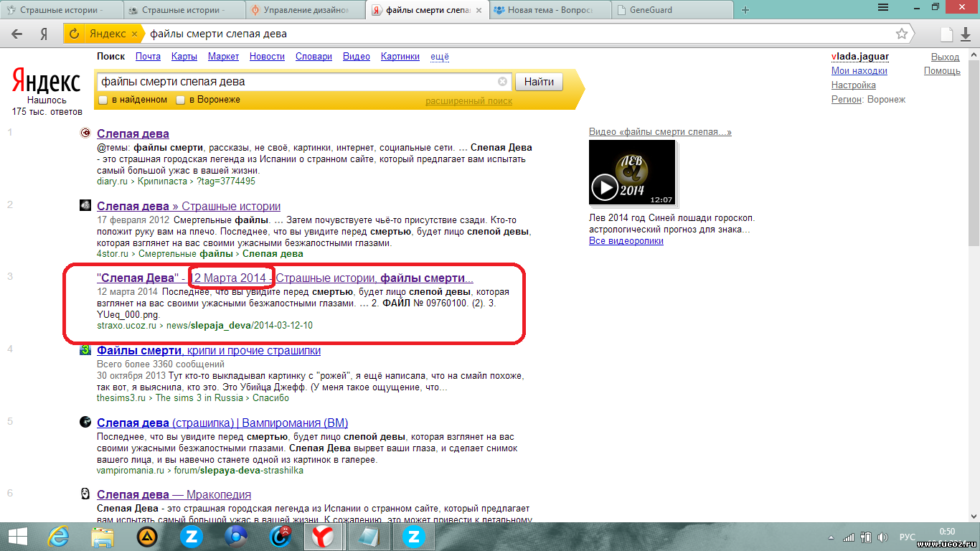Switch the РУС input language indicator
Image resolution: width=980 pixels, height=551 pixels.
tap(908, 537)
